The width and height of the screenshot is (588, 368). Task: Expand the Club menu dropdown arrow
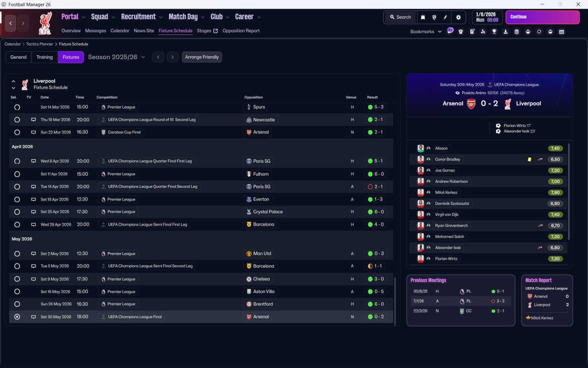tap(227, 17)
